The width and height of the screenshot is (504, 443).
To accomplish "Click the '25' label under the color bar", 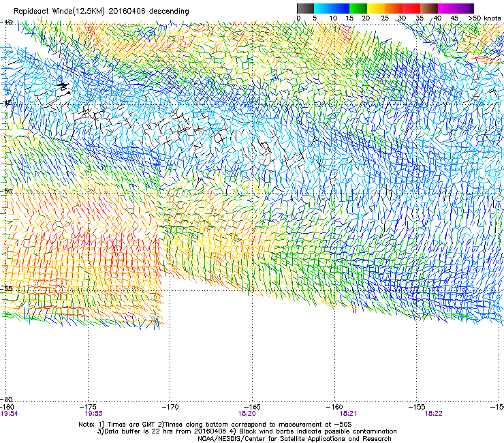I will (x=385, y=18).
